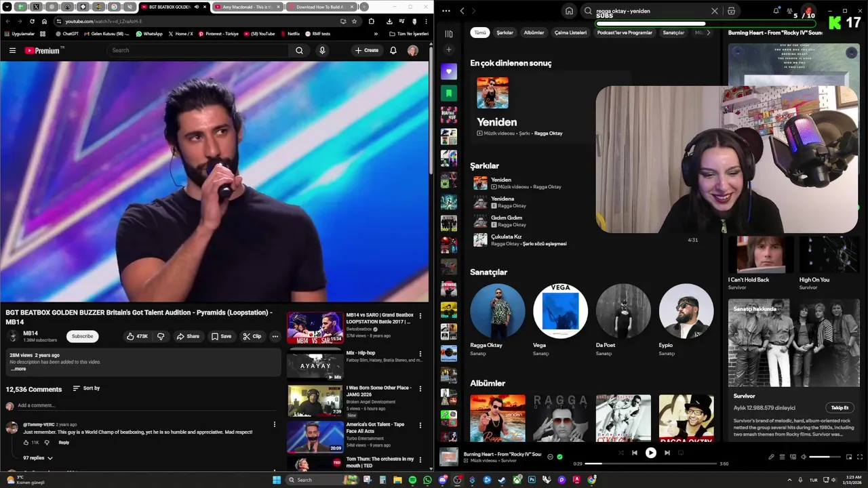Open the Sort by comments dropdown
The height and width of the screenshot is (488, 868).
[x=86, y=388]
